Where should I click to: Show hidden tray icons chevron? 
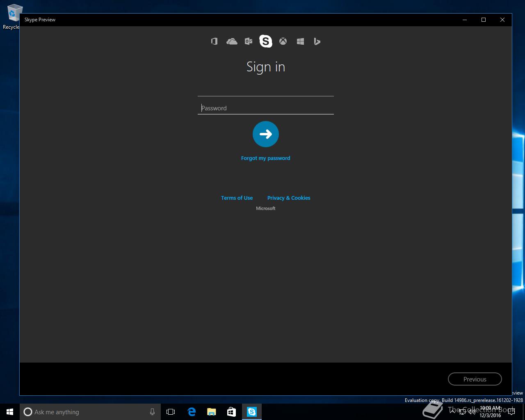point(452,412)
